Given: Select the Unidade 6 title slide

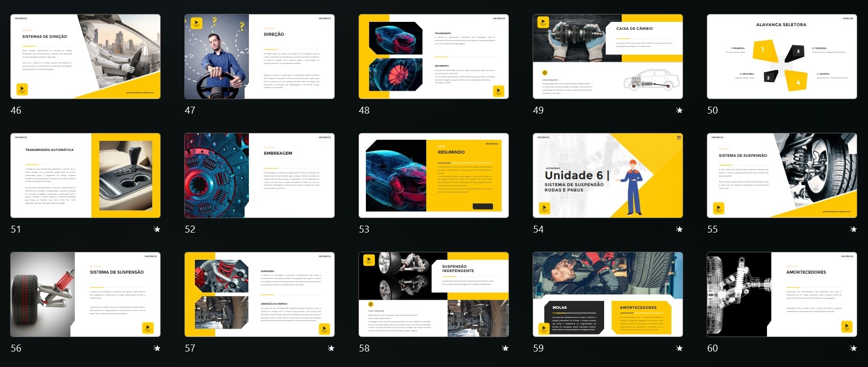Looking at the screenshot, I should [x=608, y=175].
